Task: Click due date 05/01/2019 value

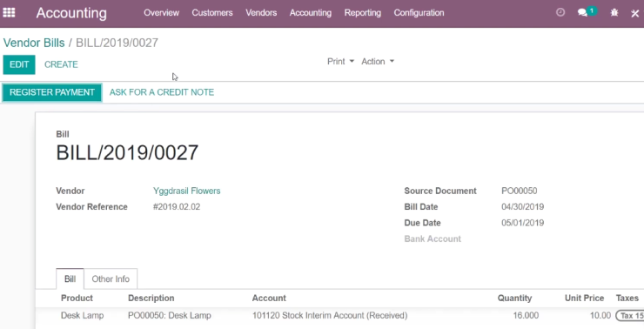Action: pos(522,223)
